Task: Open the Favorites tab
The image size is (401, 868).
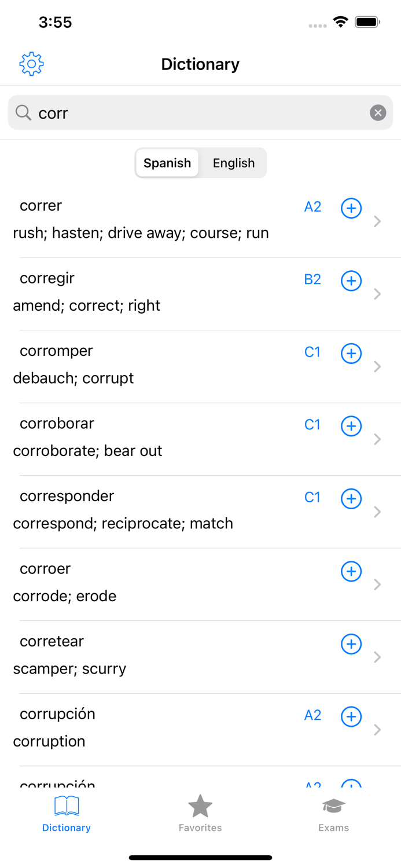Action: tap(200, 810)
